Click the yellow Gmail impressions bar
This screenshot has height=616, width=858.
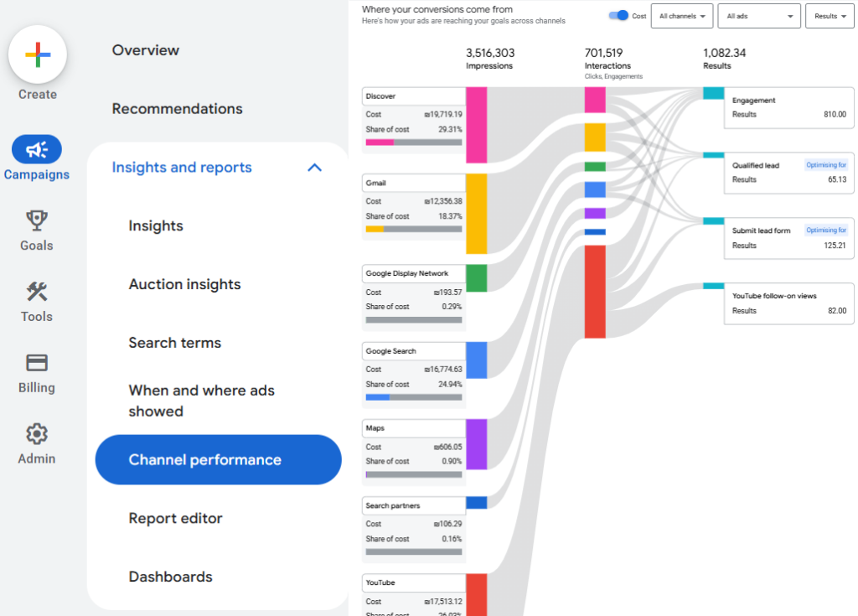(477, 214)
